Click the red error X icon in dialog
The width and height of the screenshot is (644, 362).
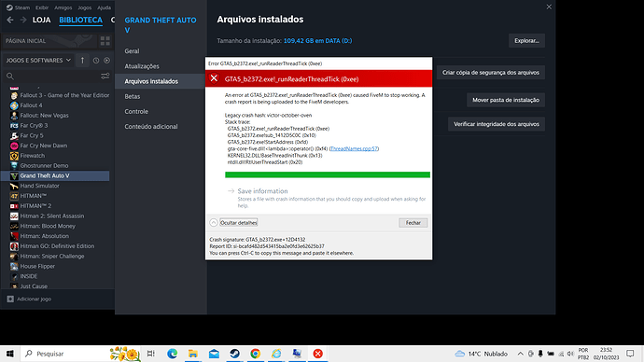(214, 78)
